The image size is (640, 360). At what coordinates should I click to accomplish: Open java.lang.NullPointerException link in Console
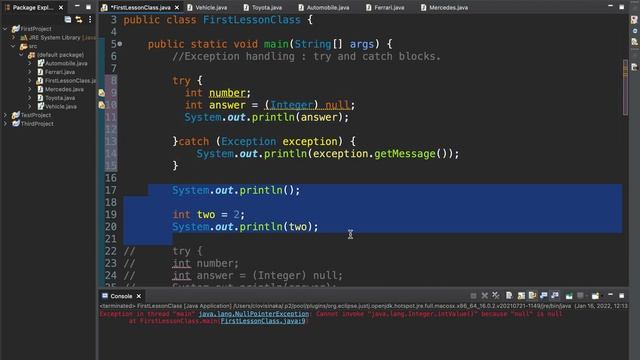coord(253,314)
